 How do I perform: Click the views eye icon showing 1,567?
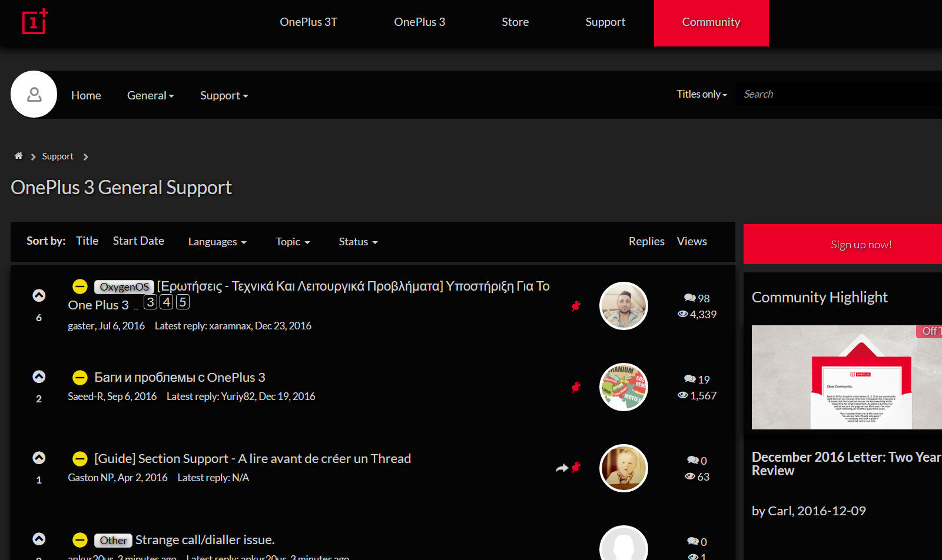pyautogui.click(x=683, y=395)
